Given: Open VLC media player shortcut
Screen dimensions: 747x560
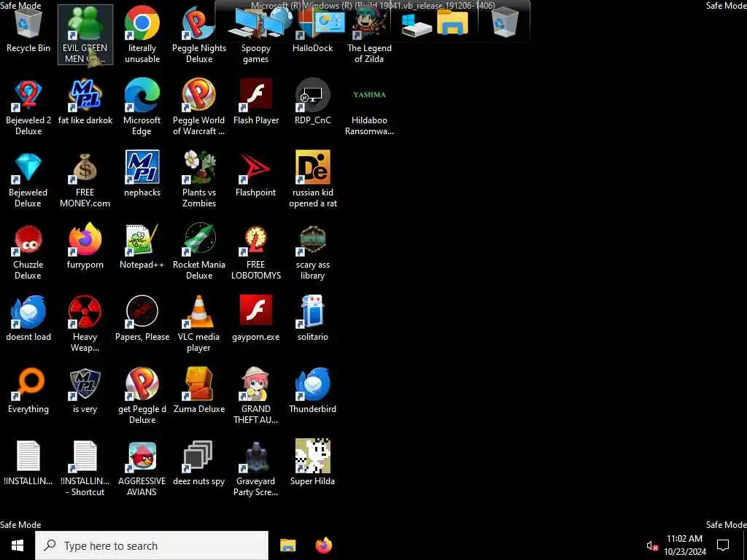Looking at the screenshot, I should [x=199, y=324].
